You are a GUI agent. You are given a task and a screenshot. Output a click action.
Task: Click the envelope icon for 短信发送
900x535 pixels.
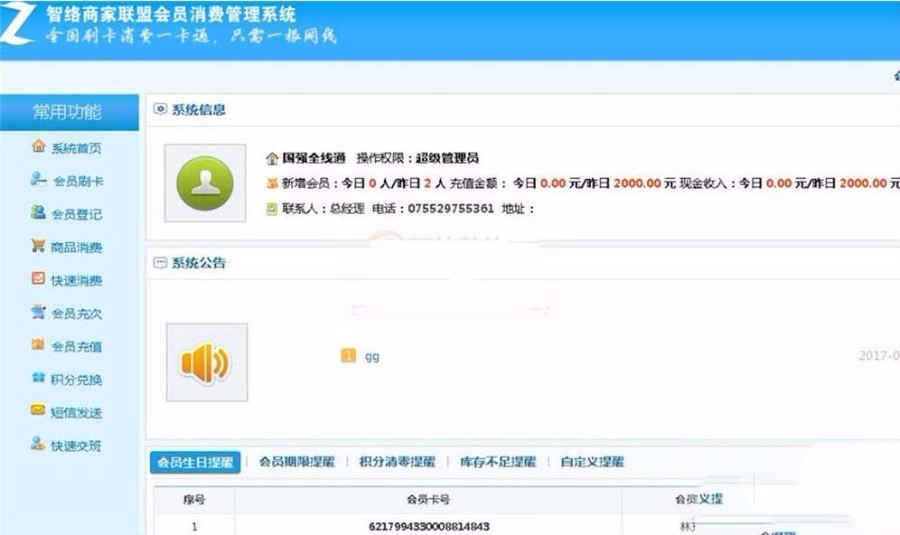click(39, 412)
